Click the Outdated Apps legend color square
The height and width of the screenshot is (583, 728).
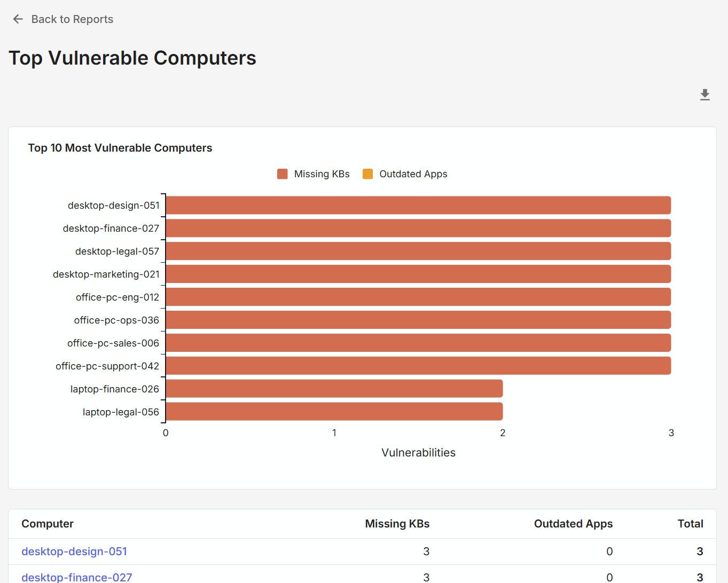click(367, 174)
